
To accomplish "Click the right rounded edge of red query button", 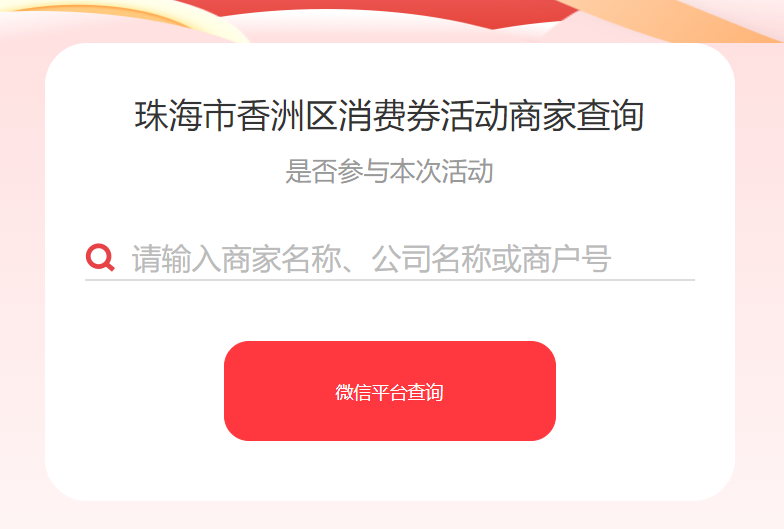I will (x=545, y=391).
